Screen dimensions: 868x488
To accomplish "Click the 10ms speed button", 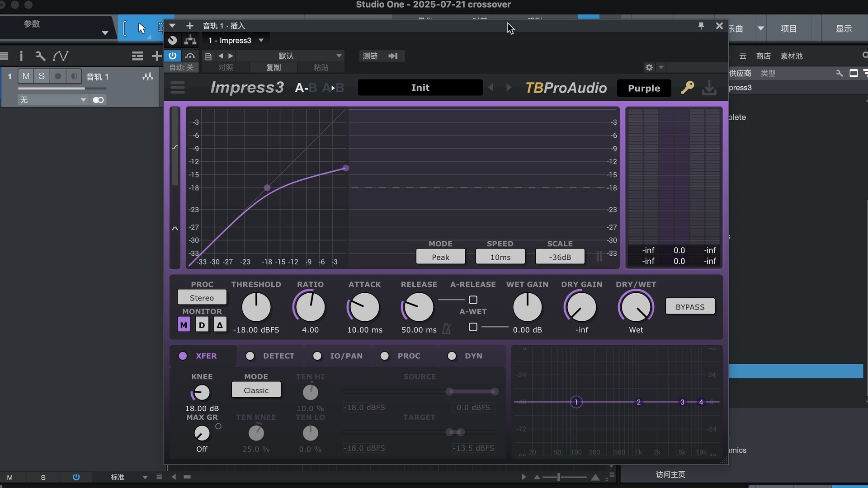I will click(x=500, y=257).
